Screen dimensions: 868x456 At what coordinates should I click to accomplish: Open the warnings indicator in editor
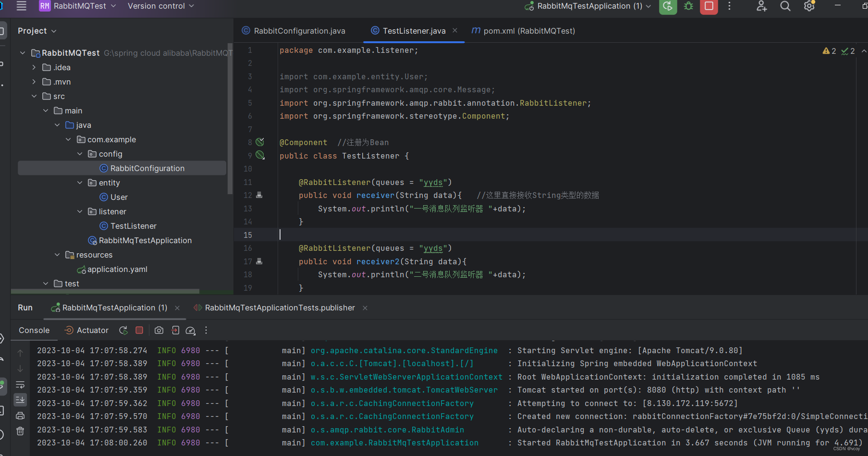point(830,51)
